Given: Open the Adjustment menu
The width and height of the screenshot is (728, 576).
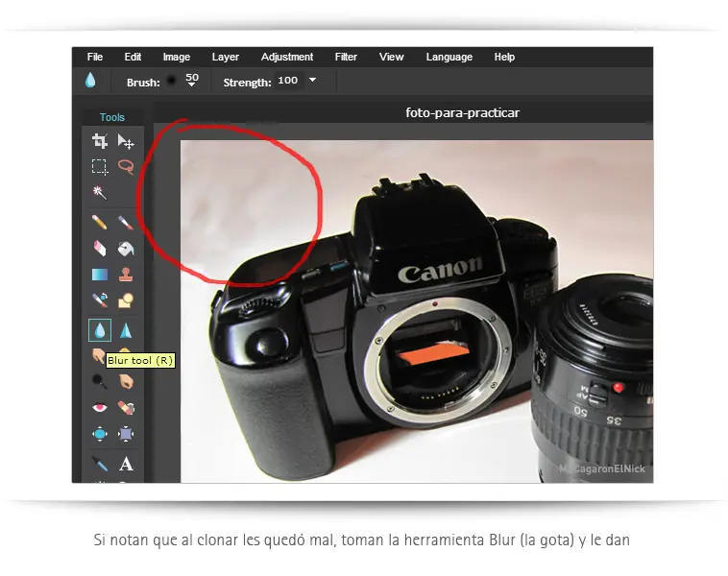Looking at the screenshot, I should point(287,57).
